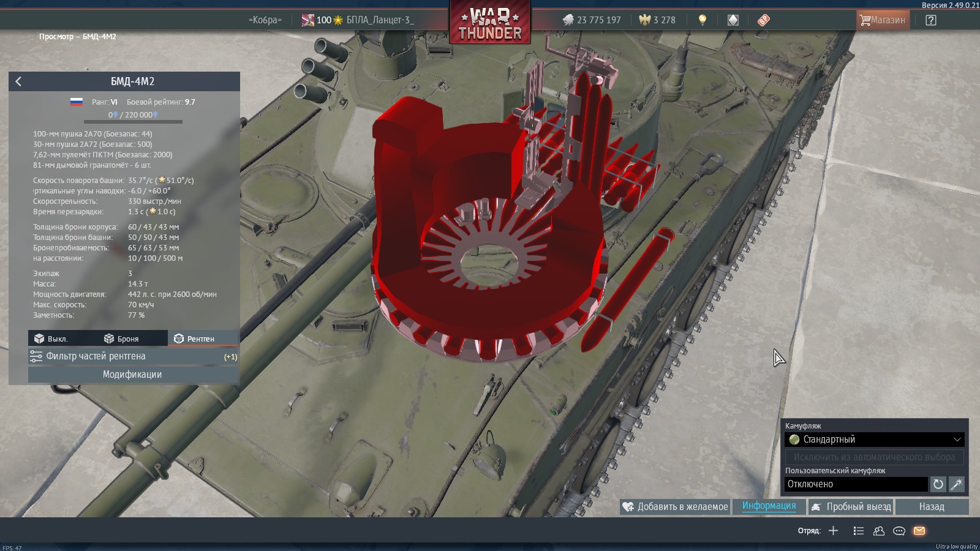Open the chat bubble icon
The width and height of the screenshot is (980, 551).
click(x=899, y=531)
